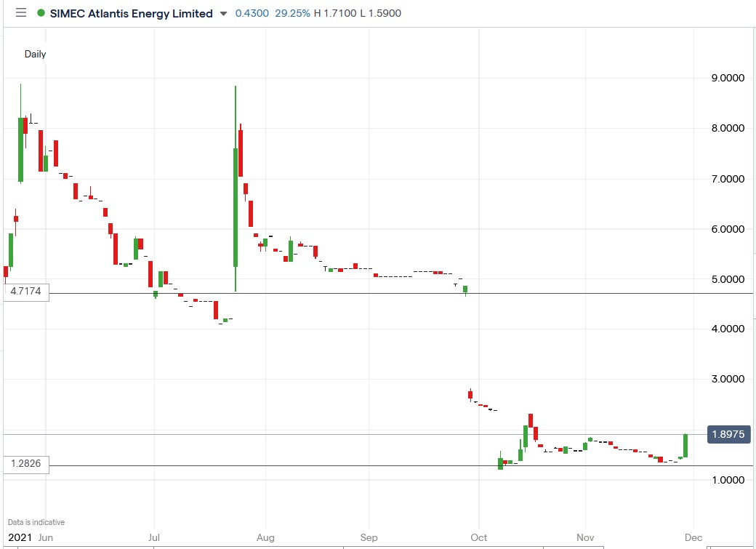This screenshot has height=549, width=756.
Task: Click the 1.8975 current price tag
Action: pos(728,434)
